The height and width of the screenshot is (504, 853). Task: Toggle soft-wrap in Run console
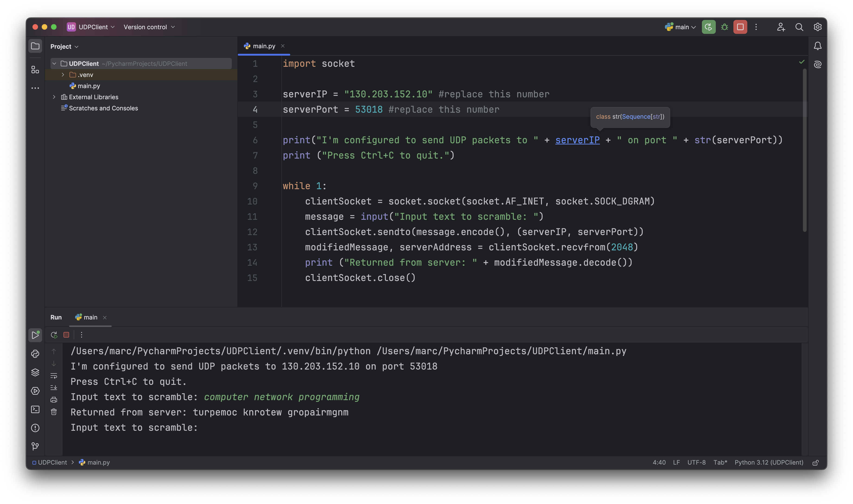point(54,376)
